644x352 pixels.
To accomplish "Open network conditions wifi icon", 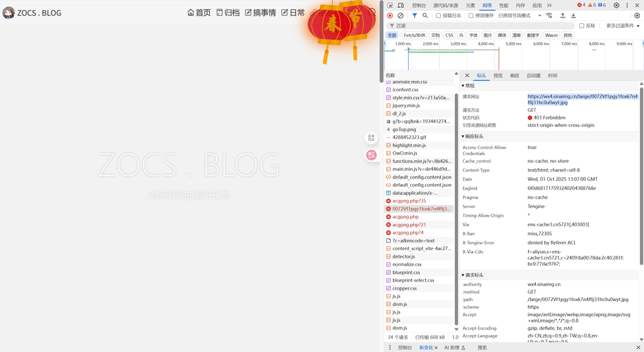I will click(549, 16).
